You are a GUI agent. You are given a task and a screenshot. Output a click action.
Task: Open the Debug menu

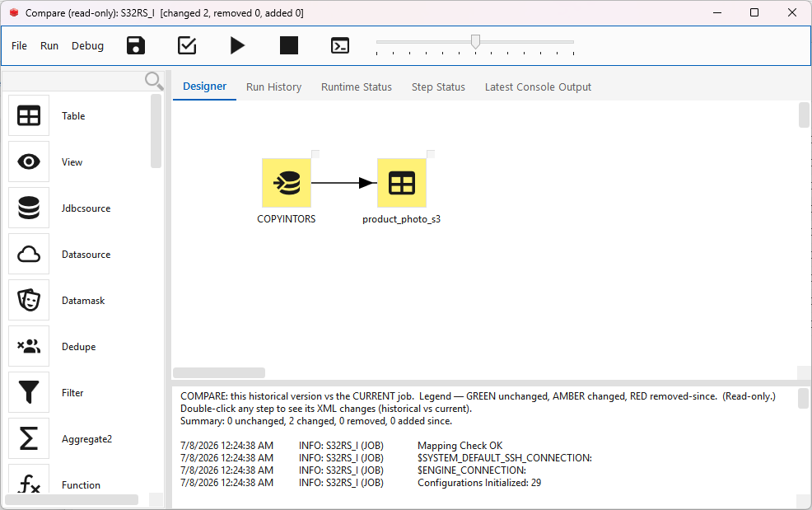click(x=87, y=45)
